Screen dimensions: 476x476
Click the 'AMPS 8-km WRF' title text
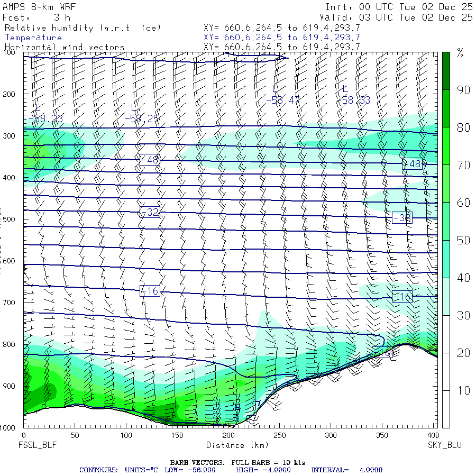(39, 7)
